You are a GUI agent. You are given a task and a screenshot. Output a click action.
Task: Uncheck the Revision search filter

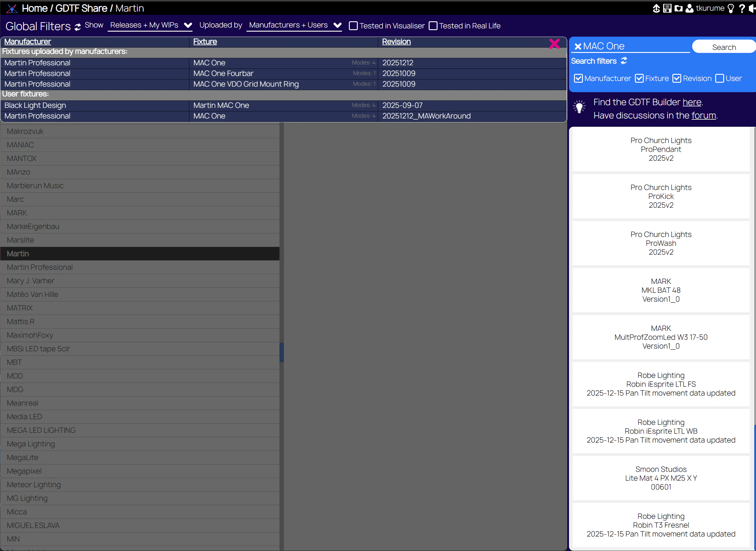pos(677,78)
